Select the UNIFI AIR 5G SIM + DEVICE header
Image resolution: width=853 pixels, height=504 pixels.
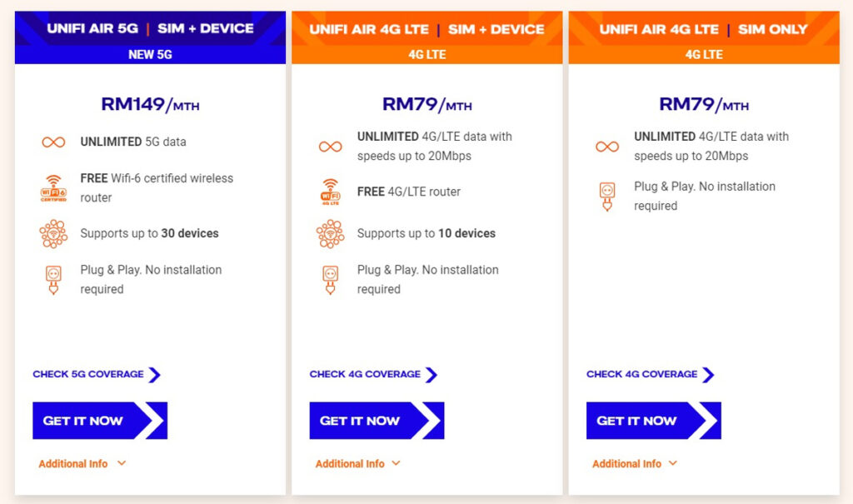click(151, 28)
